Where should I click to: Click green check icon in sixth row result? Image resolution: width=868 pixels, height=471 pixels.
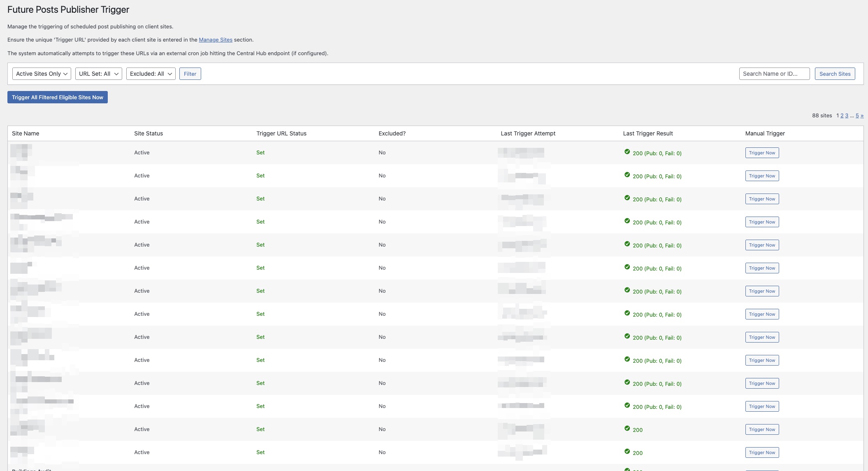[627, 267]
